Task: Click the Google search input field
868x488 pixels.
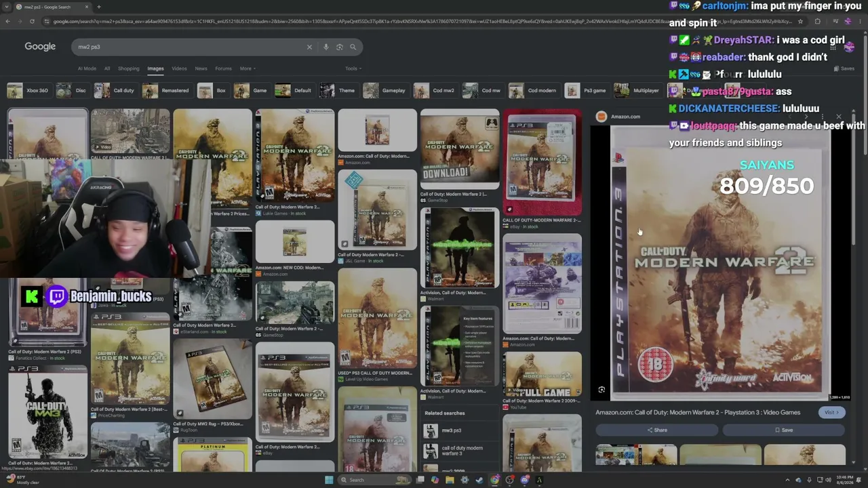Action: [191, 47]
